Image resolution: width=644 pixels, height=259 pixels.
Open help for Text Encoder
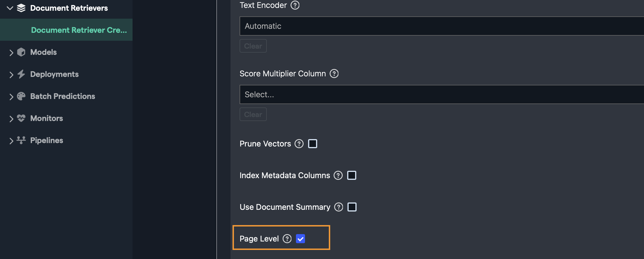295,5
